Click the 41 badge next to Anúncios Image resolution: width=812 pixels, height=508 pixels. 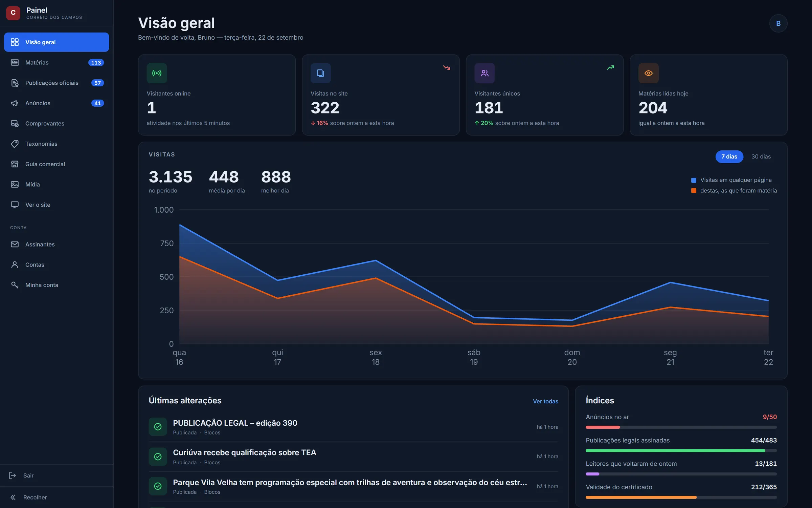pyautogui.click(x=97, y=103)
